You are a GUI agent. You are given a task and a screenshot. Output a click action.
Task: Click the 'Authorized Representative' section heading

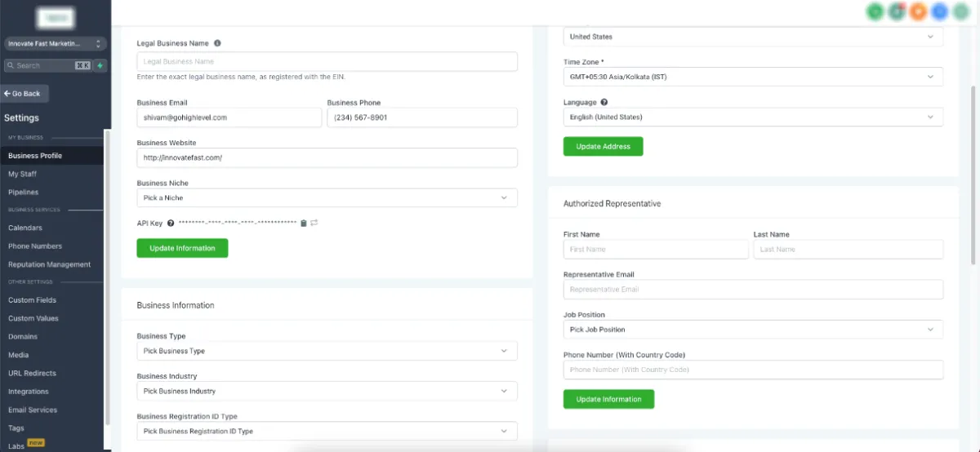612,203
